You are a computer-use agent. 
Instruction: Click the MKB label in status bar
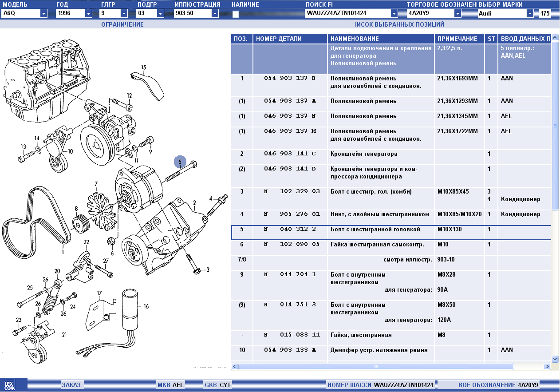tap(164, 385)
